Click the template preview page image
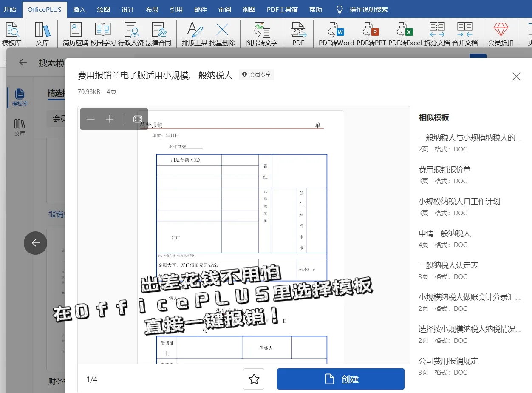The height and width of the screenshot is (393, 532). pyautogui.click(x=240, y=237)
